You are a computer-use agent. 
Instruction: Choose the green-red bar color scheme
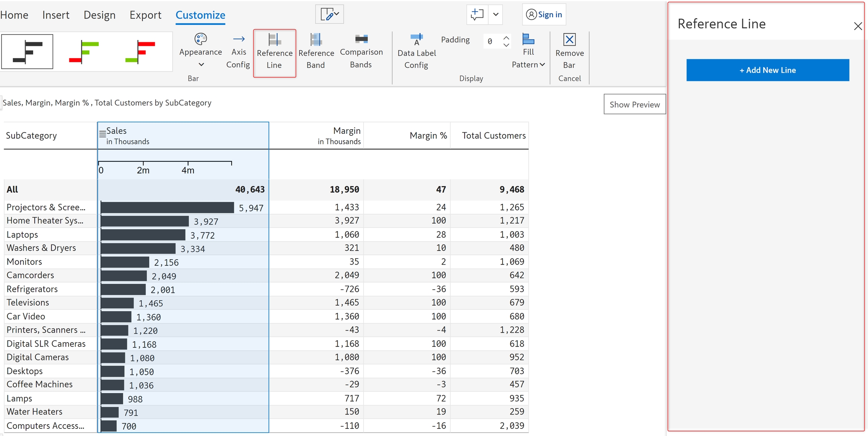pos(140,52)
